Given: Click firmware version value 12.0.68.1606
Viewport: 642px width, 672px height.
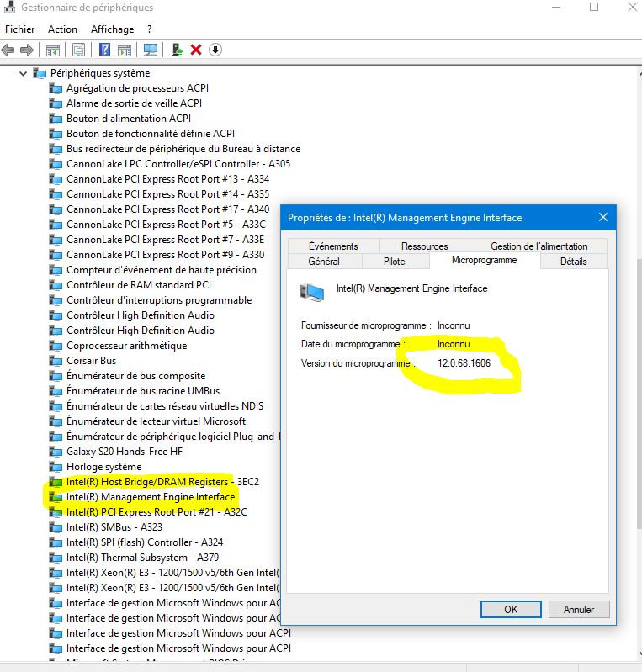Looking at the screenshot, I should 464,363.
